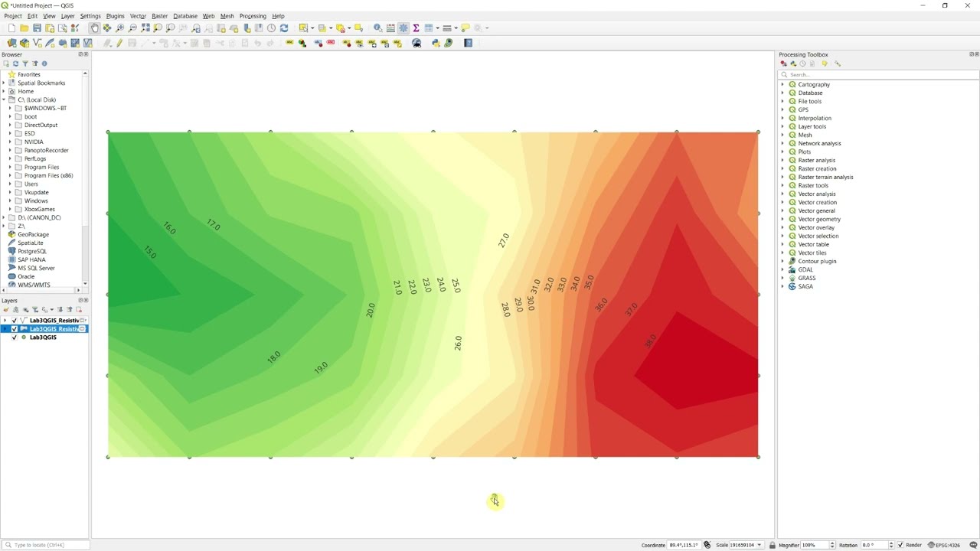Toggle the Render checkbox in status bar
Viewport: 980px width, 551px height.
tap(900, 545)
